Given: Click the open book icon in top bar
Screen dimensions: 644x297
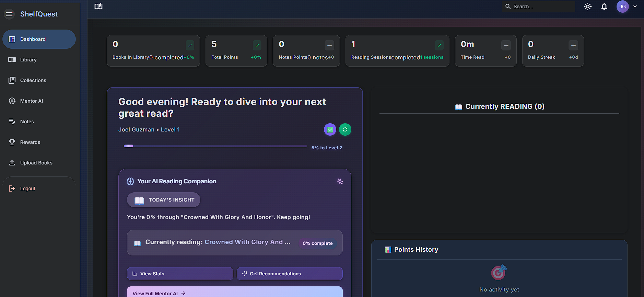Looking at the screenshot, I should (x=98, y=6).
